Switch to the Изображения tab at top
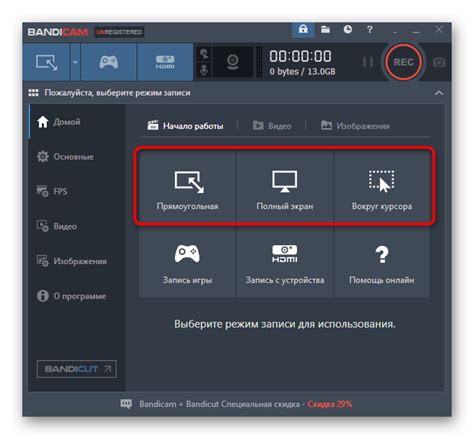Screen dimensions: 474x439 click(355, 126)
